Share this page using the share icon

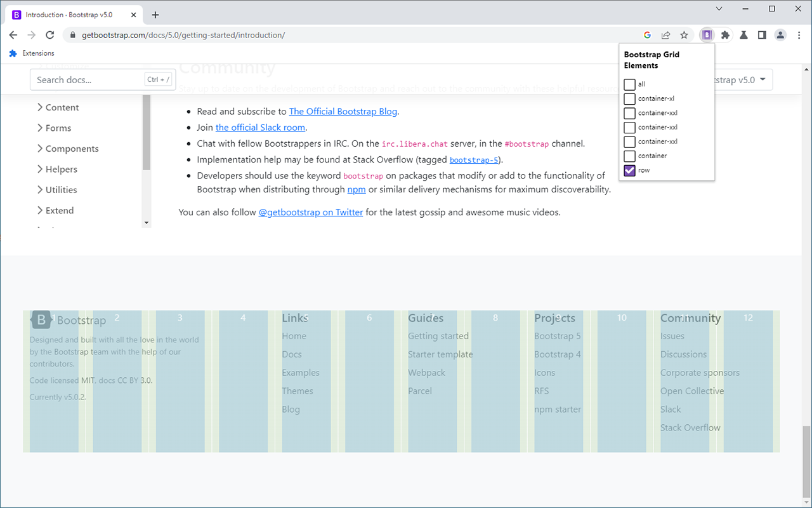(x=665, y=35)
